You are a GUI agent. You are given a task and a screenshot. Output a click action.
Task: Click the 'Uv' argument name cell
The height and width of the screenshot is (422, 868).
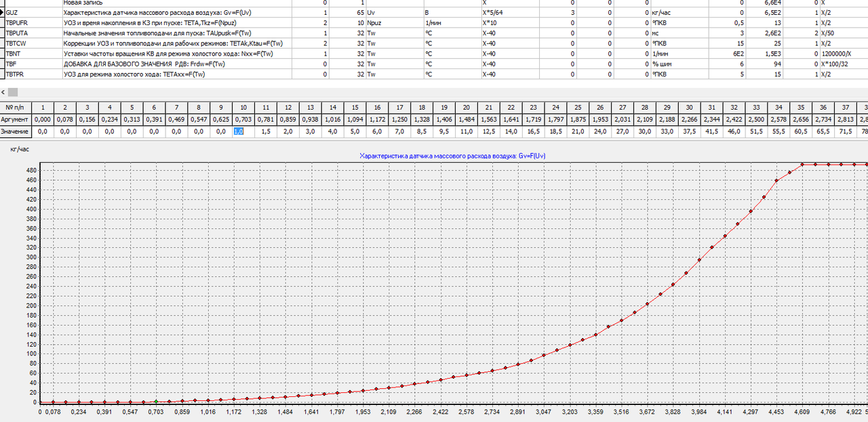pos(371,13)
